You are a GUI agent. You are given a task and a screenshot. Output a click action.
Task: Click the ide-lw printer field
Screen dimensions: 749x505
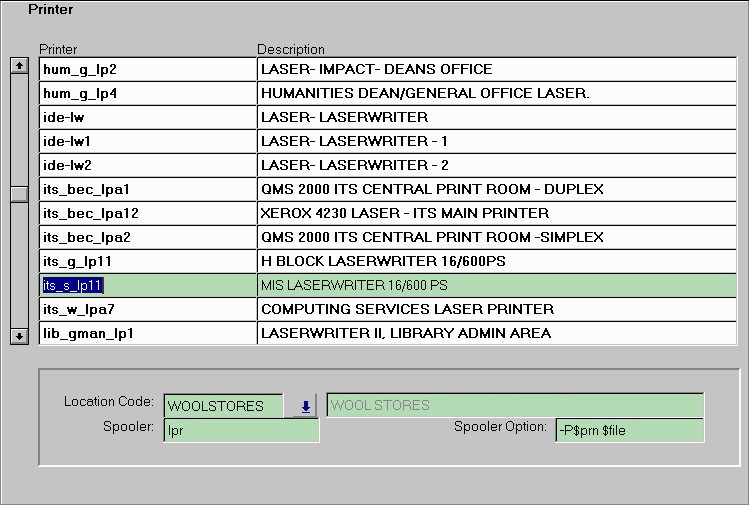click(147, 118)
